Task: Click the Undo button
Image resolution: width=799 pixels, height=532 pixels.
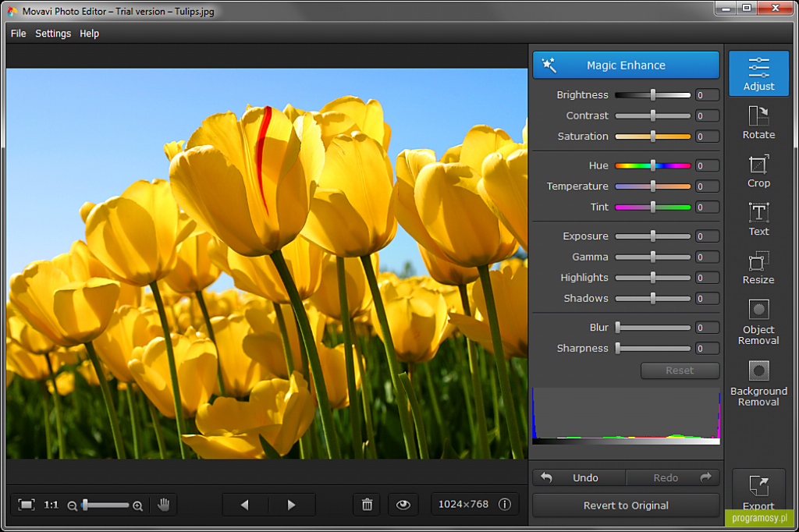Action: pos(580,477)
